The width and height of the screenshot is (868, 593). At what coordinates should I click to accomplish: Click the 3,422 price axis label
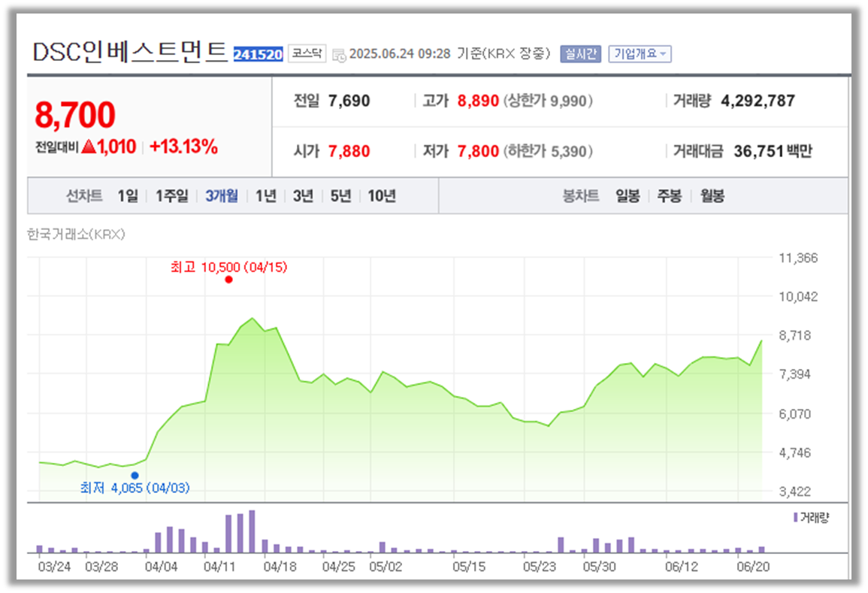pos(794,492)
